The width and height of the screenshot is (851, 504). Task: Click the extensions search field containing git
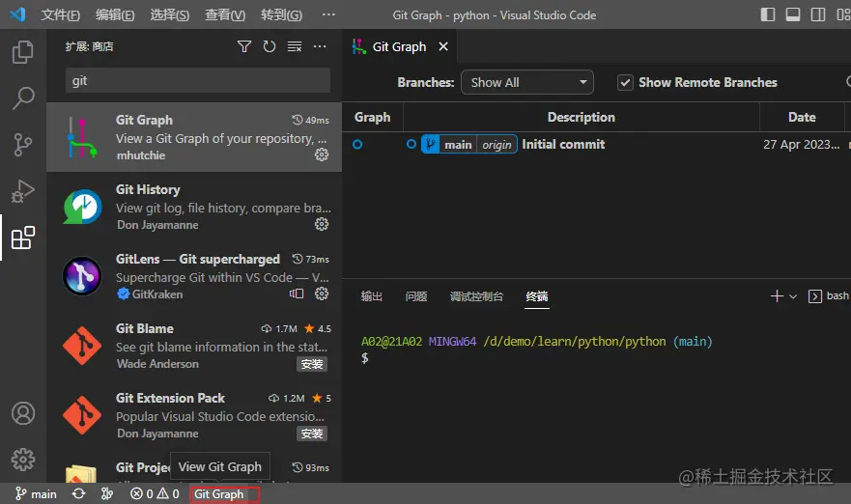[198, 80]
